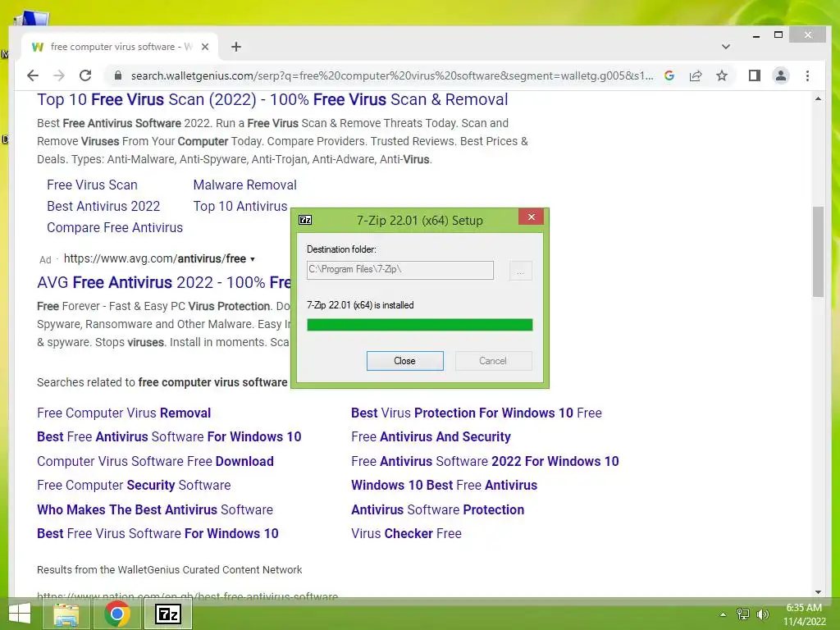This screenshot has height=630, width=840.
Task: Open the Top 10 Antivirus sitelink
Action: [240, 206]
